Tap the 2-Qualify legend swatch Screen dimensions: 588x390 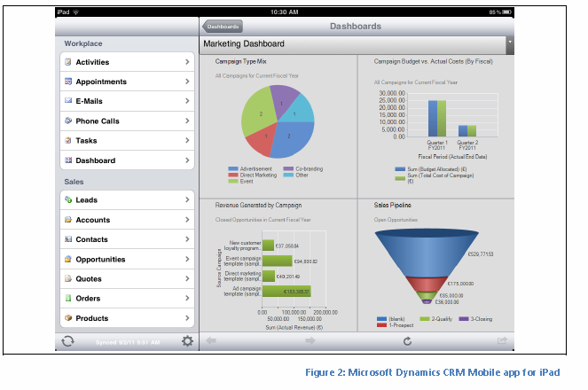pos(425,319)
